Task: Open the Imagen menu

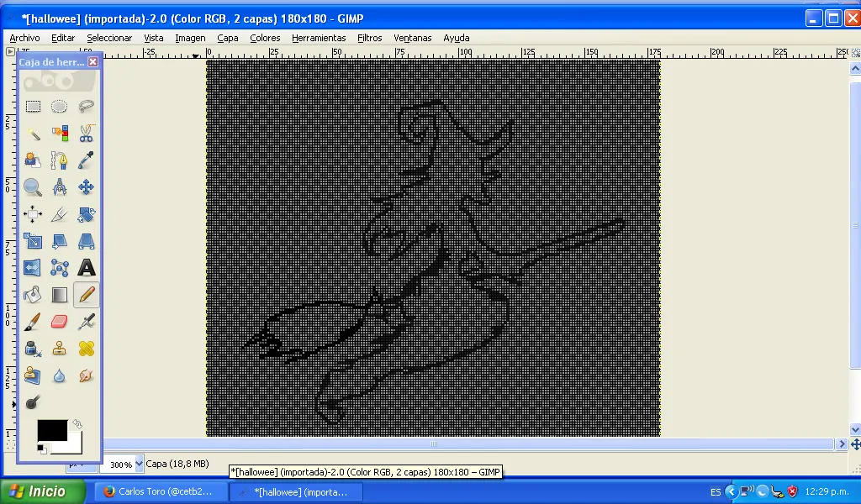Action: (x=190, y=38)
